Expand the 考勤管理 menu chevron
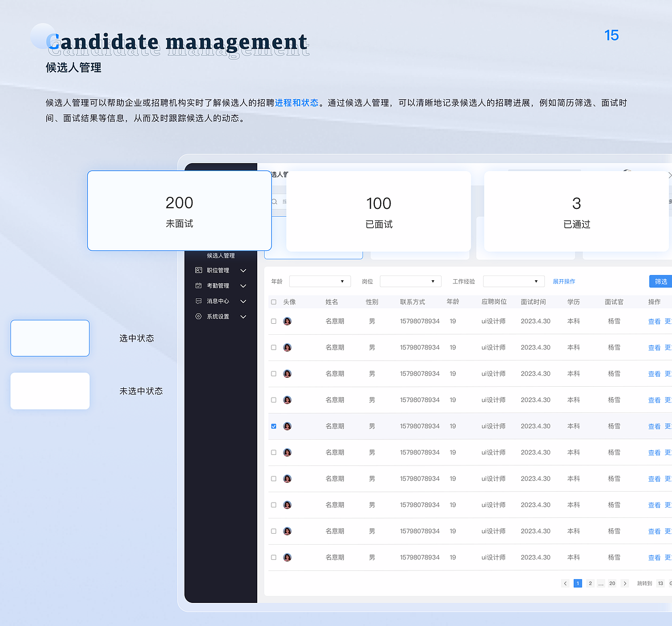Screen dimensions: 672x626 click(243, 286)
